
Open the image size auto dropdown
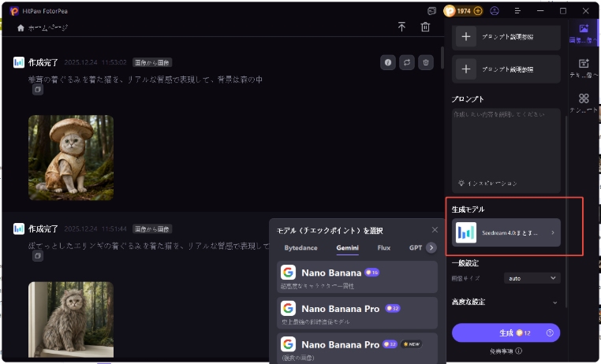[x=532, y=278]
